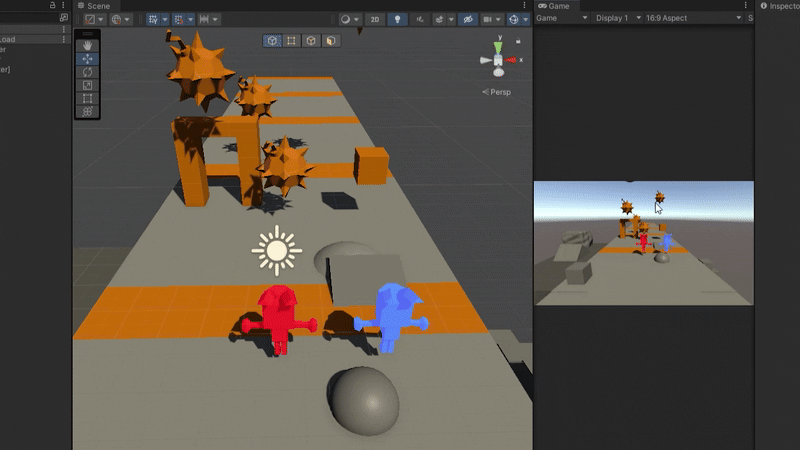
Task: Select the Scale tool
Action: click(87, 85)
